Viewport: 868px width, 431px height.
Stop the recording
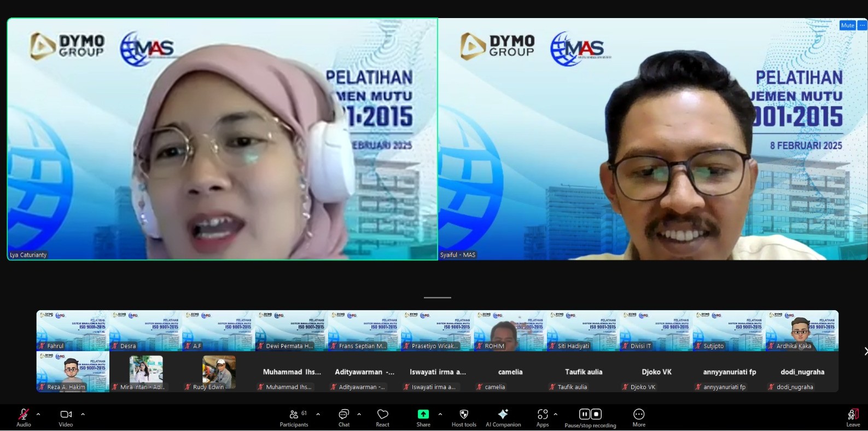coord(596,414)
